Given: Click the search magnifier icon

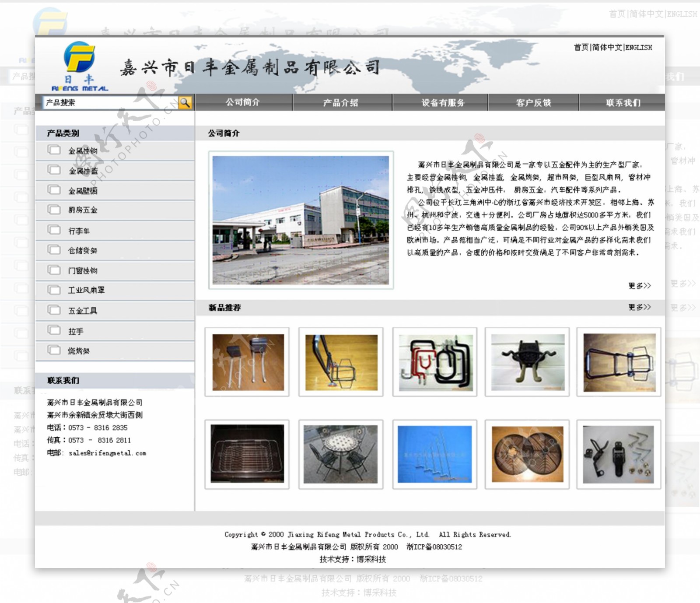Looking at the screenshot, I should 185,102.
